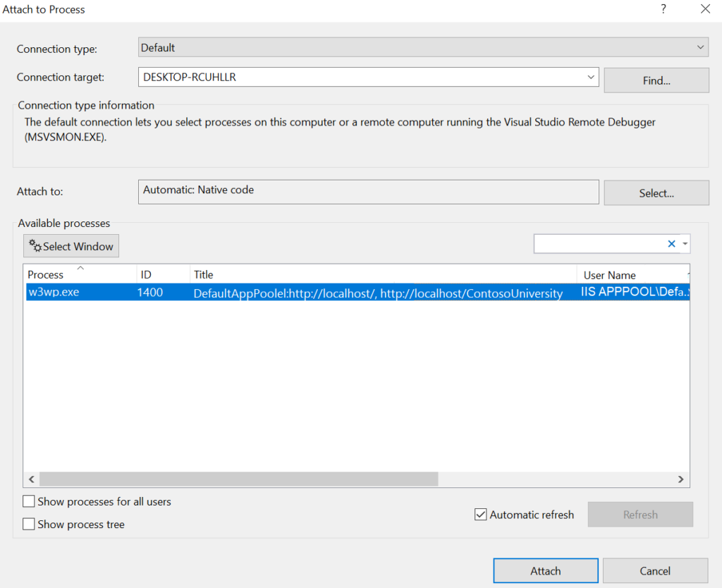The width and height of the screenshot is (722, 588).
Task: Sort by the Process column header
Action: pyautogui.click(x=46, y=275)
